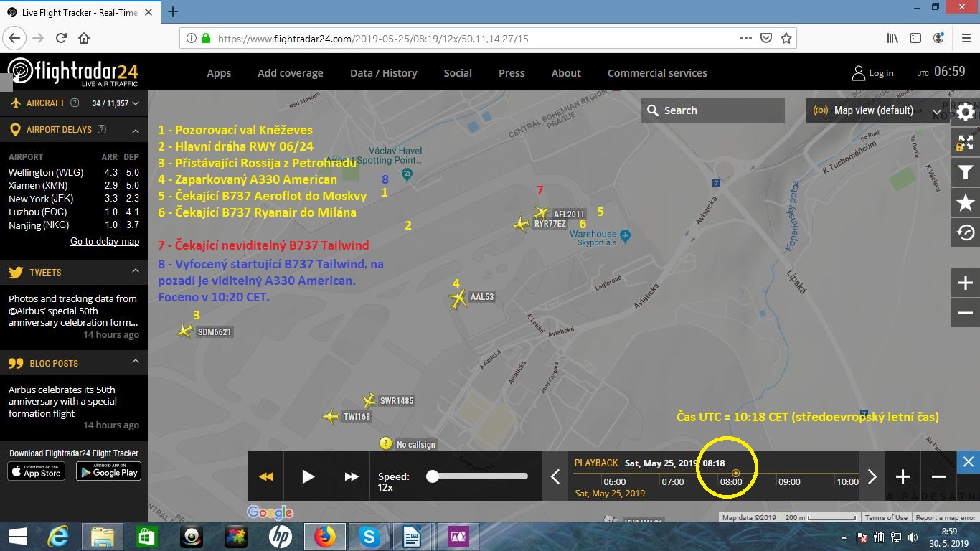Open the Social menu
Screen dimensions: 980x551
click(458, 73)
